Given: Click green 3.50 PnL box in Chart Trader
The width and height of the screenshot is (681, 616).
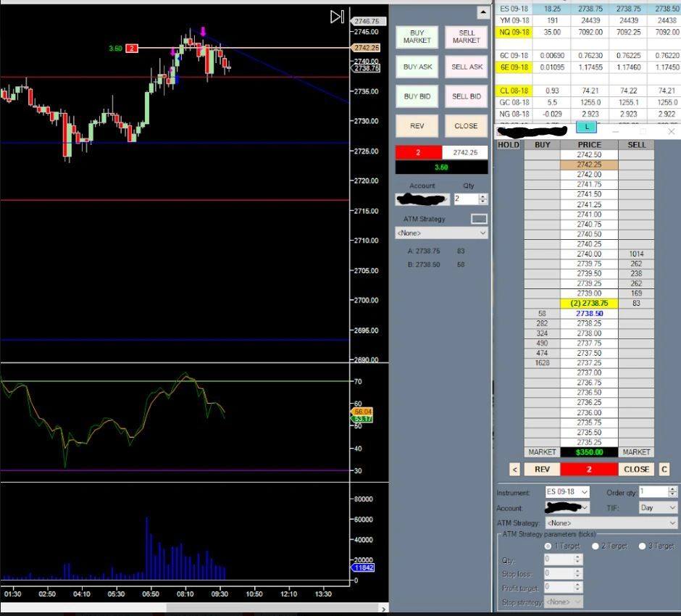Looking at the screenshot, I should [x=441, y=167].
